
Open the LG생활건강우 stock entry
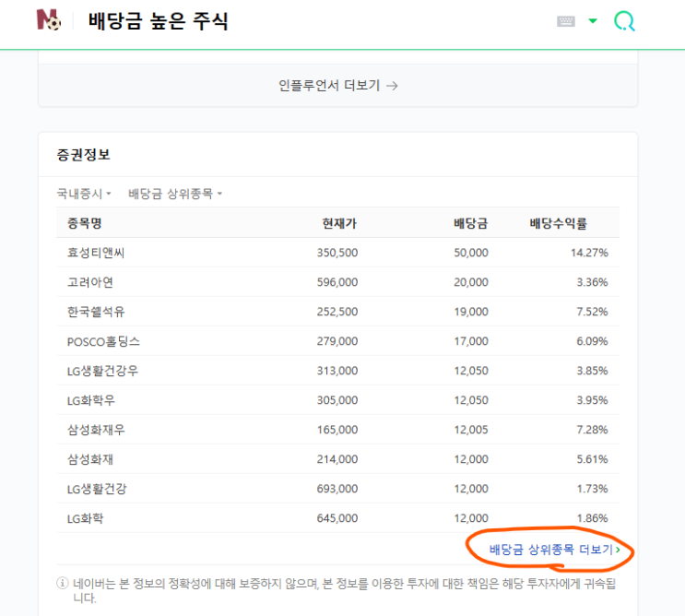103,371
